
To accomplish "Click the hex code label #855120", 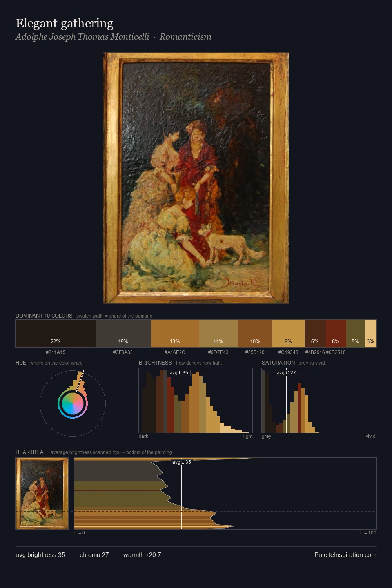I will [255, 352].
